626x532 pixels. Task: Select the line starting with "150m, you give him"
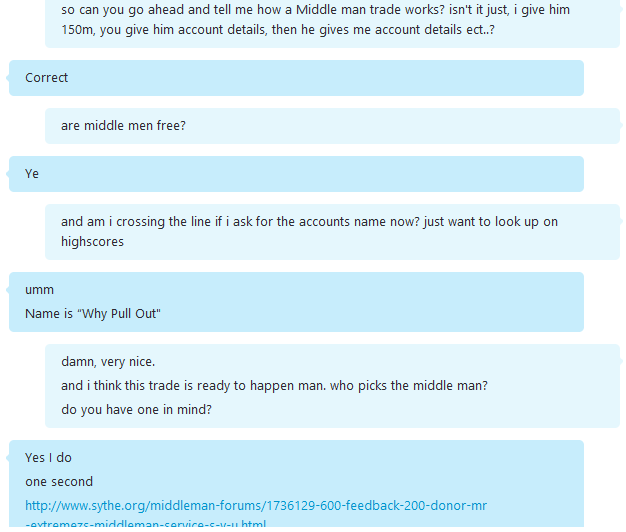[x=278, y=30]
